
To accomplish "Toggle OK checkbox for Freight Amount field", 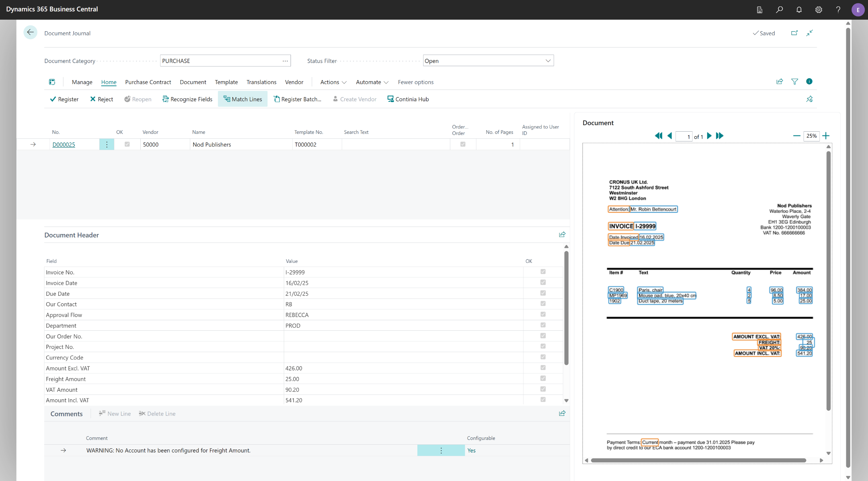I will [543, 379].
